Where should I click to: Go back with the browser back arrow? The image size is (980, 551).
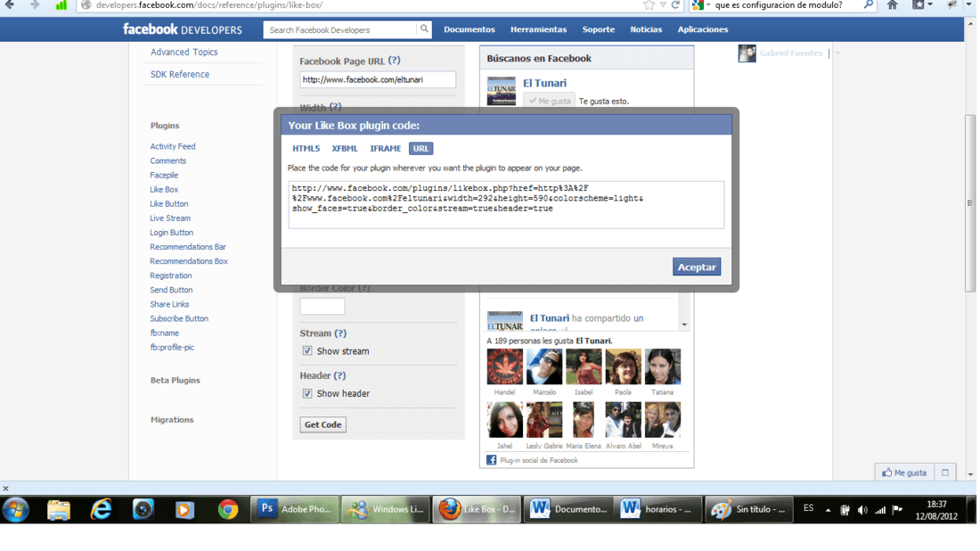[10, 5]
